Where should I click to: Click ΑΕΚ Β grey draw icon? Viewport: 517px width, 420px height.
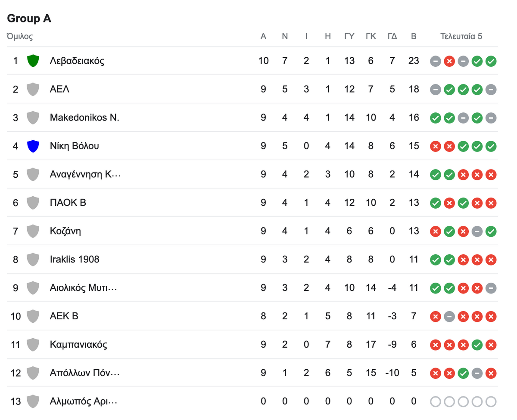[x=449, y=317]
